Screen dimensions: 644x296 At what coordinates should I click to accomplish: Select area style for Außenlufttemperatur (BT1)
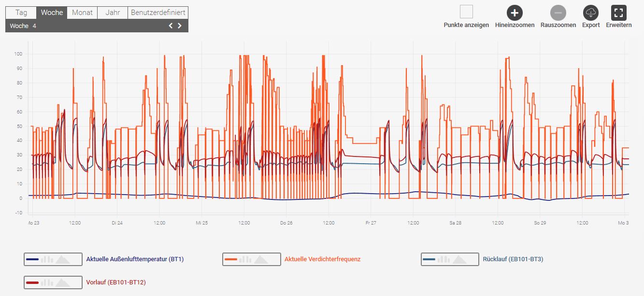(63, 259)
